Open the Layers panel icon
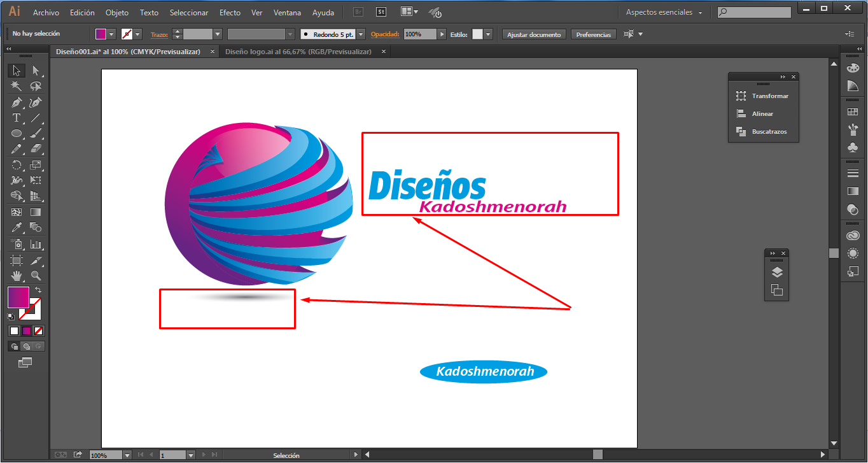868x463 pixels. click(776, 273)
